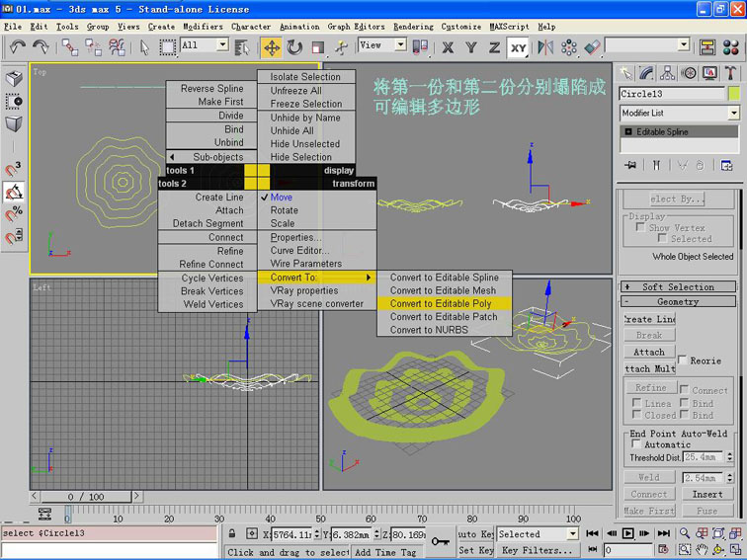
Task: Open the Display panel tab
Action: [709, 73]
